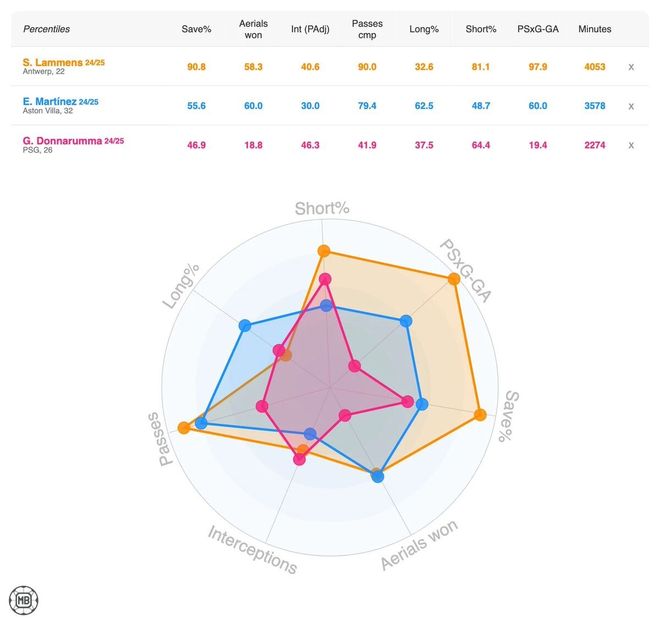Click Lammens 4053 minutes value

click(x=595, y=67)
